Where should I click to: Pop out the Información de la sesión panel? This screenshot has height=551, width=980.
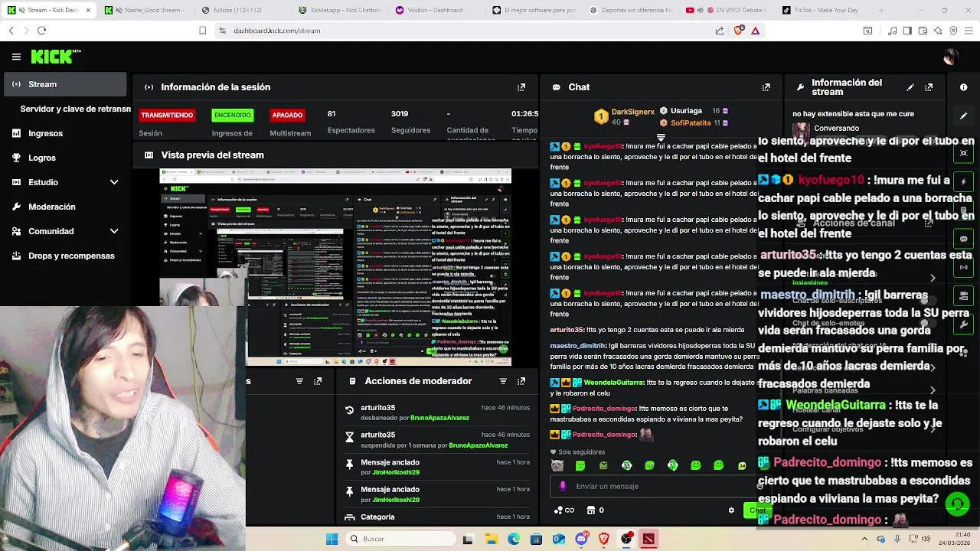coord(521,87)
